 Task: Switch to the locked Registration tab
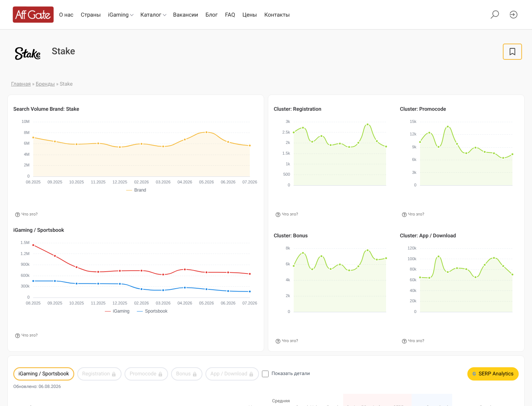pos(99,374)
